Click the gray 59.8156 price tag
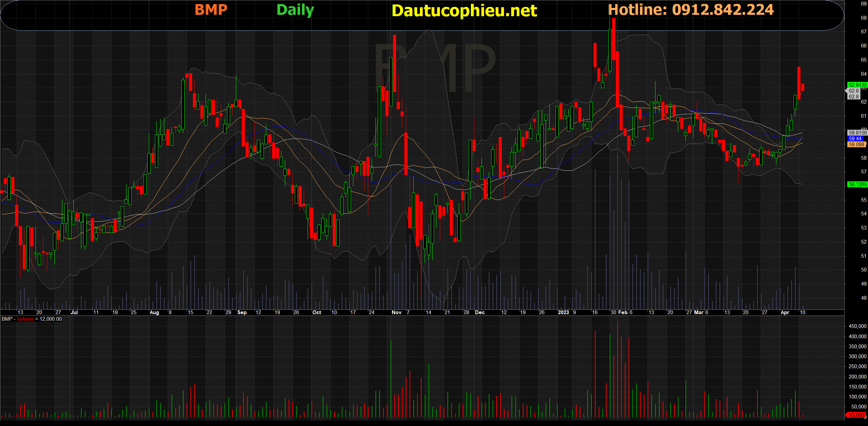This screenshot has width=868, height=426. [857, 132]
